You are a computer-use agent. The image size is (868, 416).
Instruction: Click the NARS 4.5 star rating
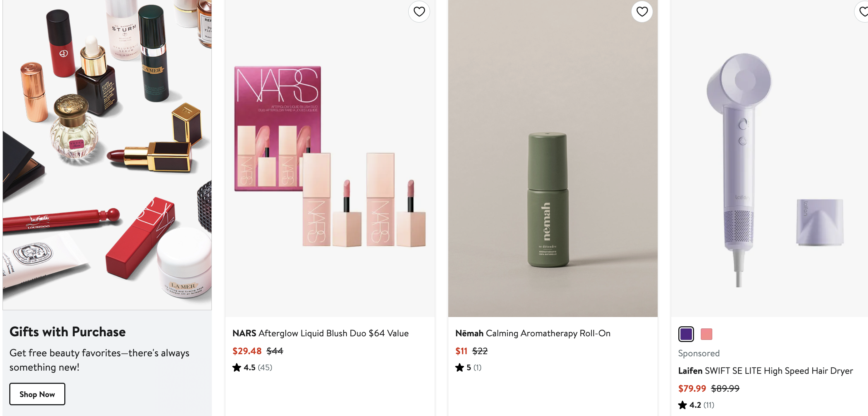click(x=252, y=367)
